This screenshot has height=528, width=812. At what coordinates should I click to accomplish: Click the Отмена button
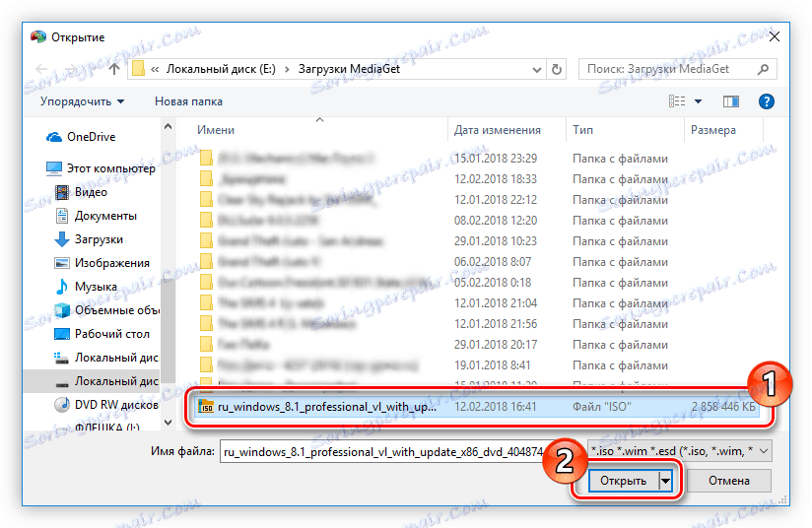click(728, 481)
